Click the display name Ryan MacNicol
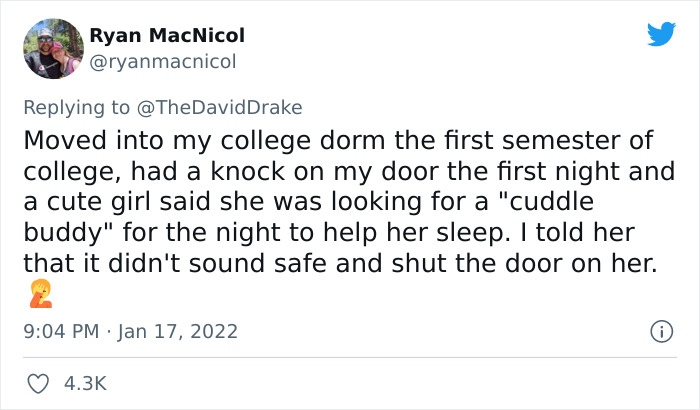Image resolution: width=700 pixels, height=410 pixels. click(167, 36)
